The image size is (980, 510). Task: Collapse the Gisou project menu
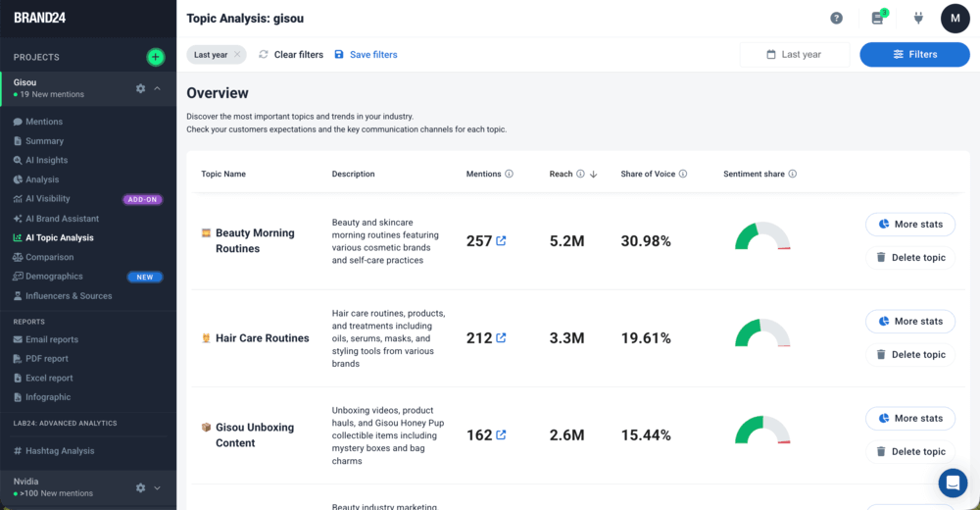point(158,88)
